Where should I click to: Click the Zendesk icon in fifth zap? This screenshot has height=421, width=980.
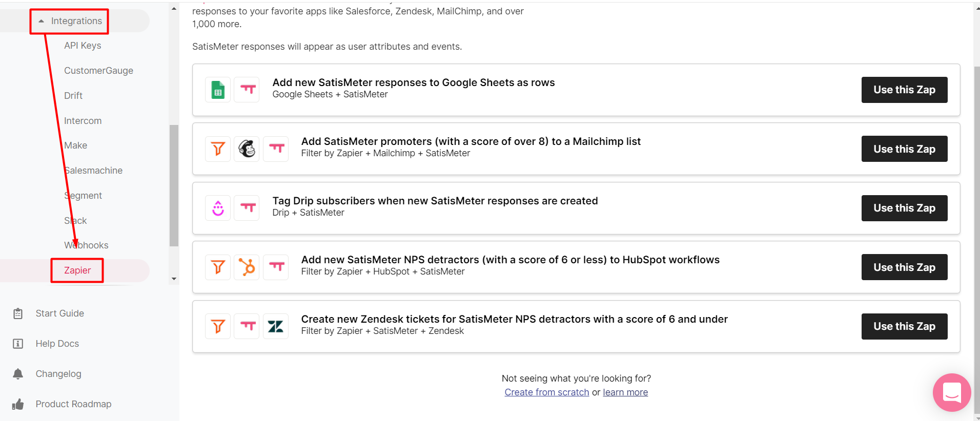[276, 326]
